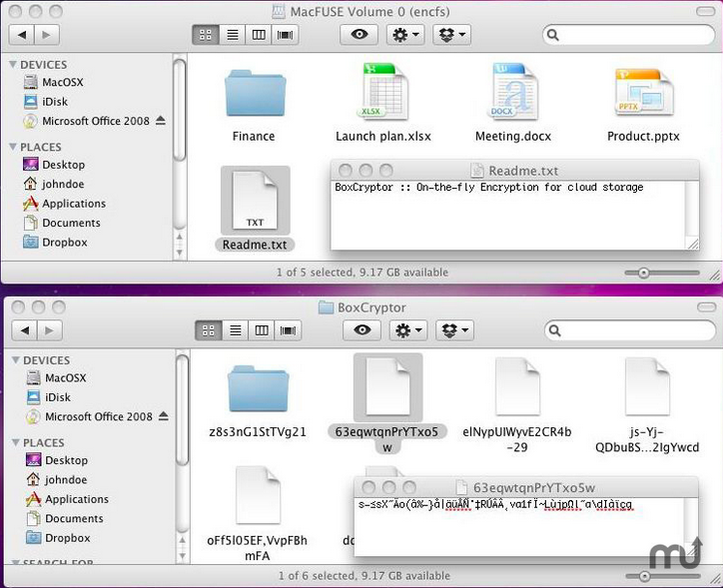Collapse PLACES section in BoxCryptor window
The width and height of the screenshot is (723, 588).
16,442
